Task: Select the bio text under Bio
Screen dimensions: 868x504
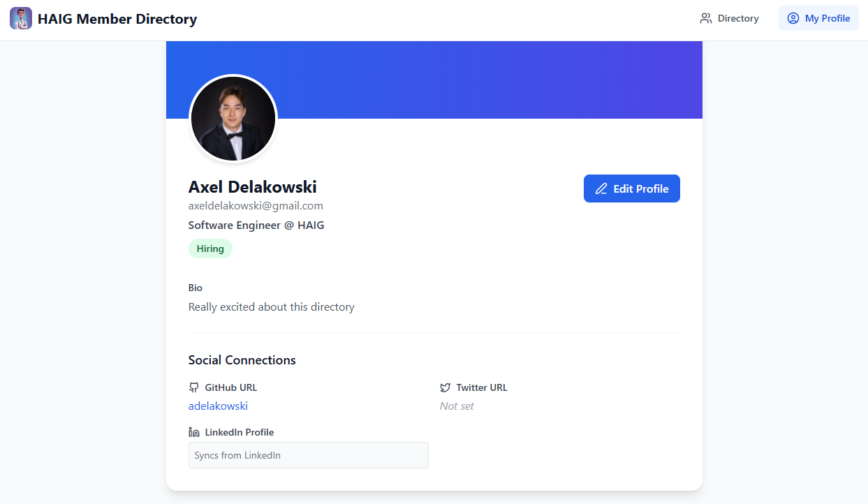Action: (271, 306)
